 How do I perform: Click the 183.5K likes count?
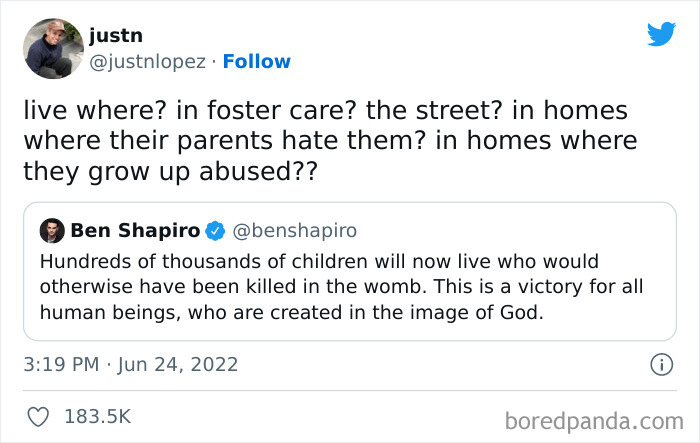(x=95, y=415)
